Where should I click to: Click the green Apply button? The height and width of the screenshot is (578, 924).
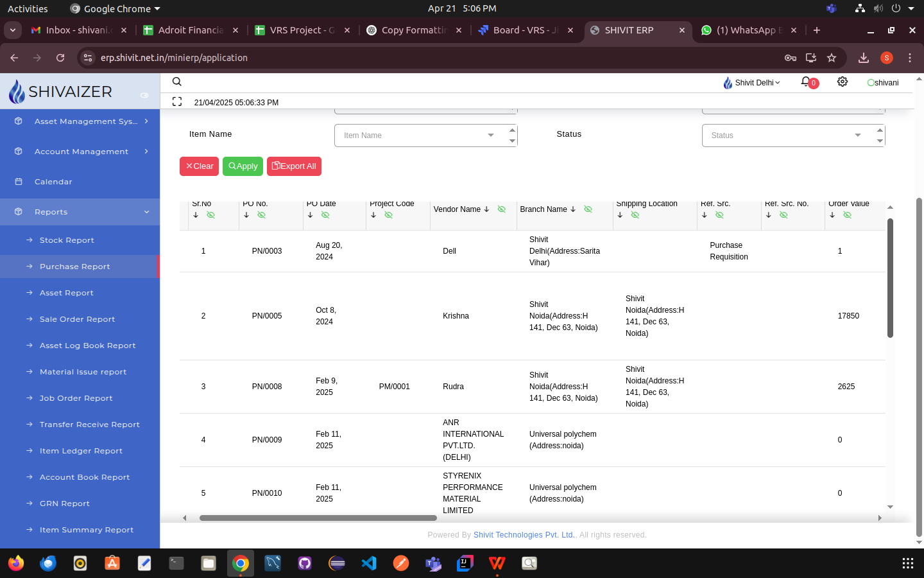pyautogui.click(x=243, y=166)
